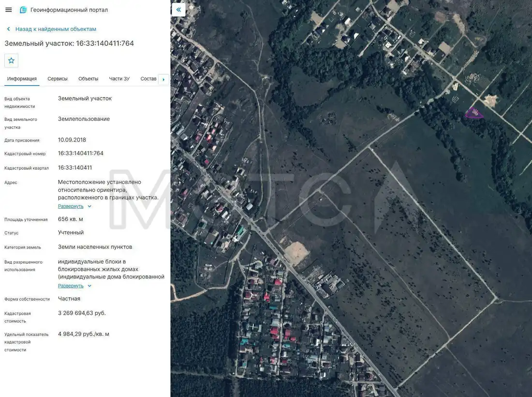Image resolution: width=532 pixels, height=397 pixels.
Task: Open the Состав tab
Action: 148,79
